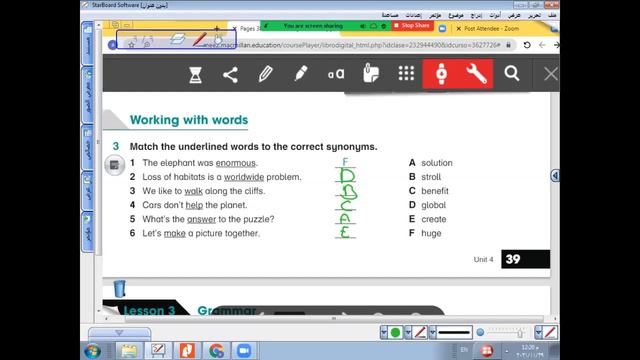Select the hand pointer in floating toolbar
640x360 pixels.
click(x=218, y=40)
